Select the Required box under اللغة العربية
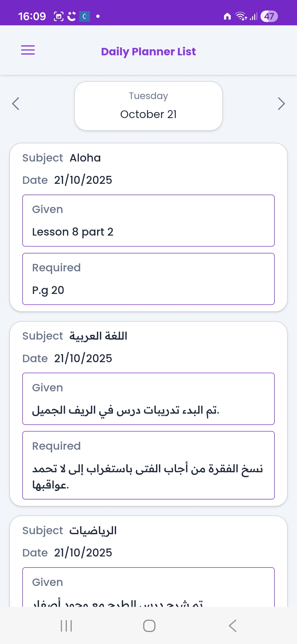Image resolution: width=297 pixels, height=644 pixels. [x=148, y=465]
